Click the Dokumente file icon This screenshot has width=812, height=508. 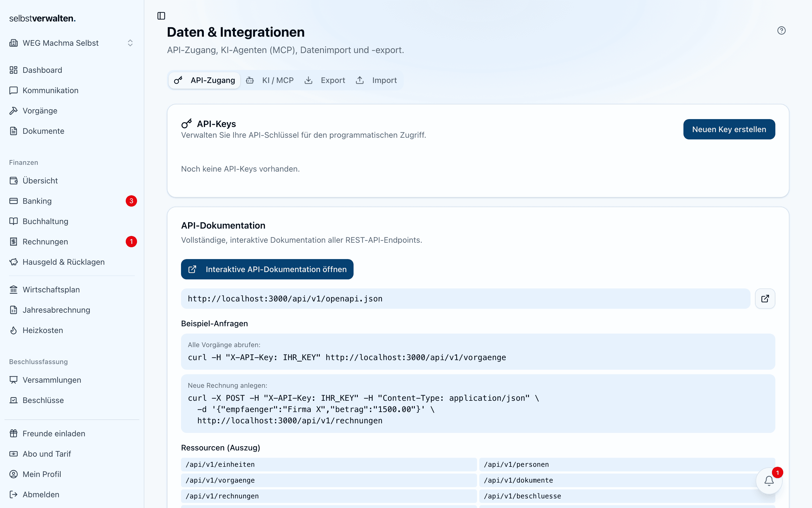(x=14, y=131)
